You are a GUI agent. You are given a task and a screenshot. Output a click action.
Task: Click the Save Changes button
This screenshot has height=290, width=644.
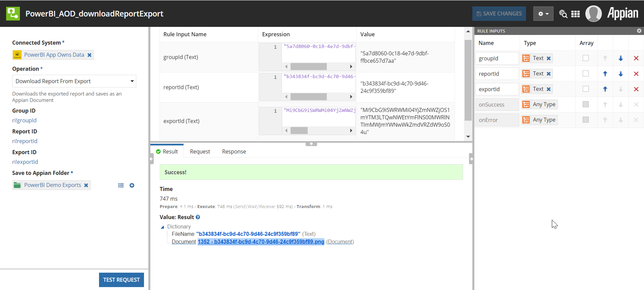[x=499, y=14]
